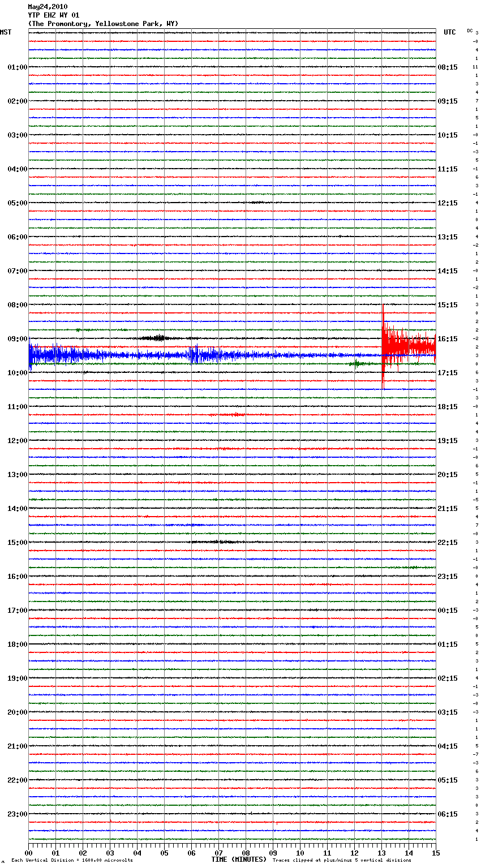This screenshot has height=868, width=481.
Task: Click the 15:15 UTC time label
Action: [x=448, y=305]
